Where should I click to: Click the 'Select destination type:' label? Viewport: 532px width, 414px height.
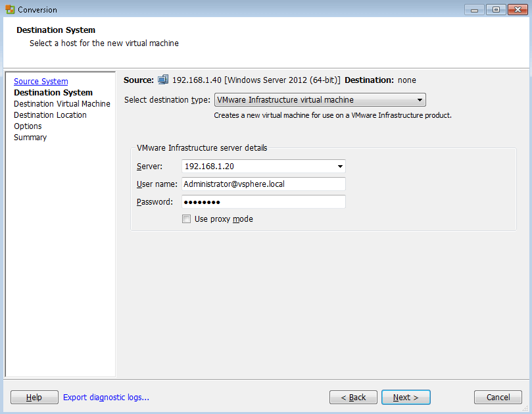pyautogui.click(x=167, y=100)
